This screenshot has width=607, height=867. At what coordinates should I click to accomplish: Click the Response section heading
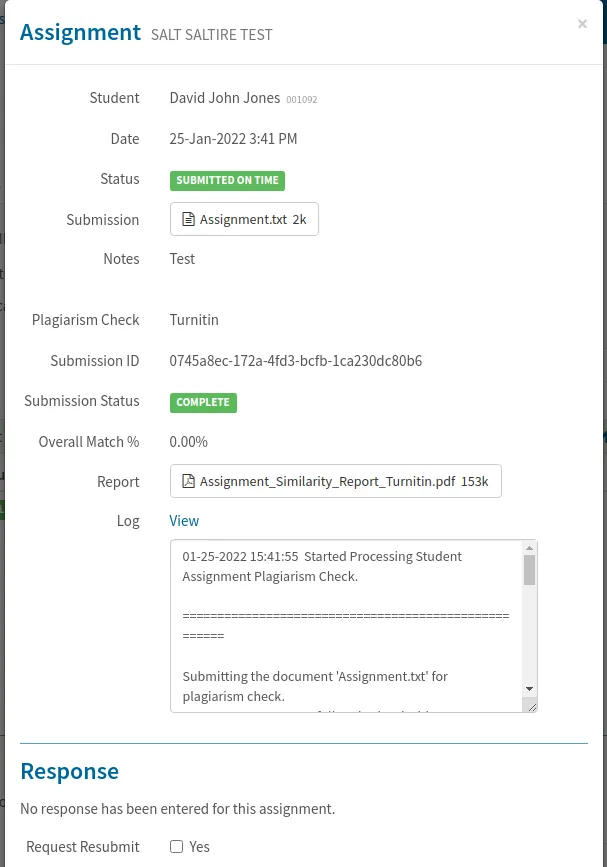click(70, 771)
